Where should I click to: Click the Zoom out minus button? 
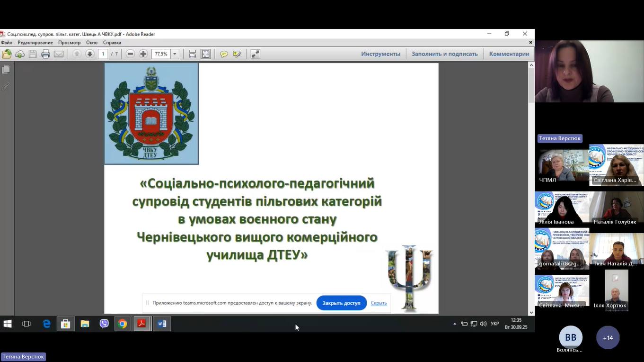(131, 54)
